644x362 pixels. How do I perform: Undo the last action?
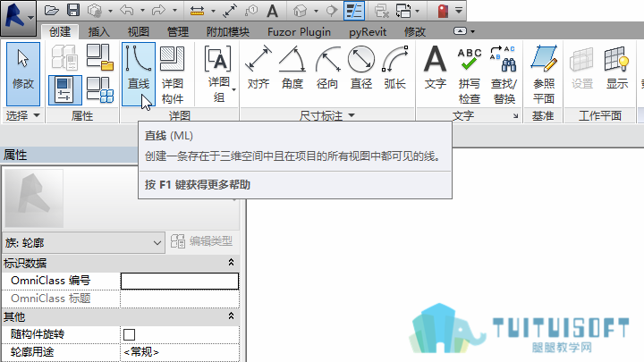click(127, 10)
